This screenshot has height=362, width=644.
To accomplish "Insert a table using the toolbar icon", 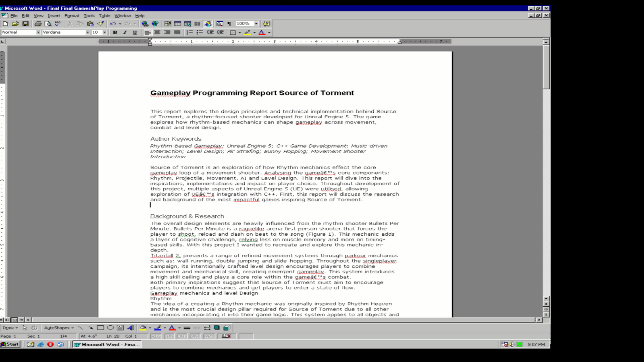I will (177, 24).
